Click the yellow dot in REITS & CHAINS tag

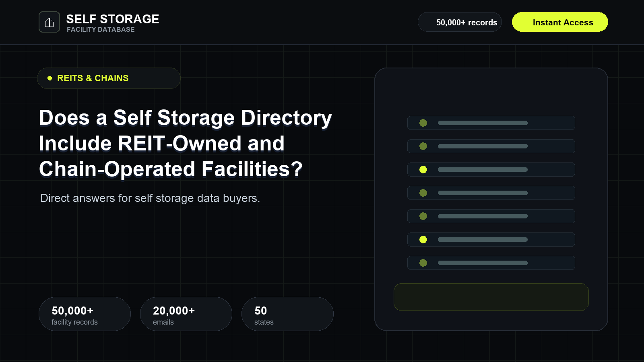pos(50,78)
